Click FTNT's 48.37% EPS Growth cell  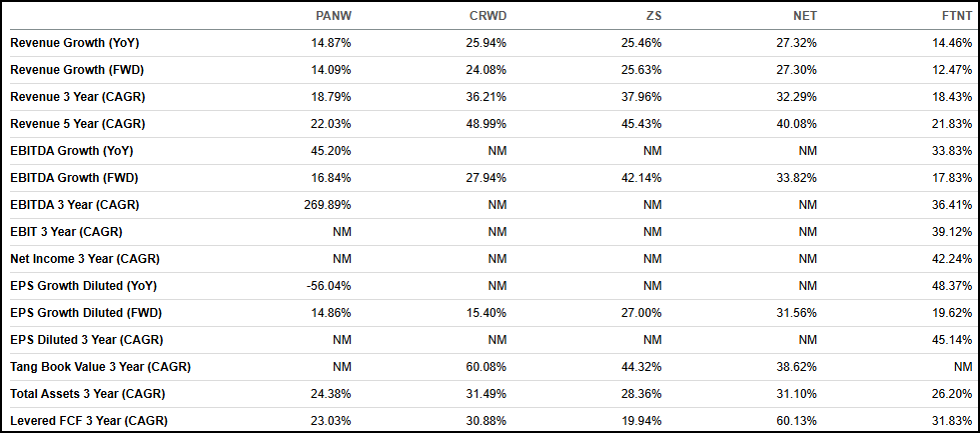pyautogui.click(x=953, y=285)
